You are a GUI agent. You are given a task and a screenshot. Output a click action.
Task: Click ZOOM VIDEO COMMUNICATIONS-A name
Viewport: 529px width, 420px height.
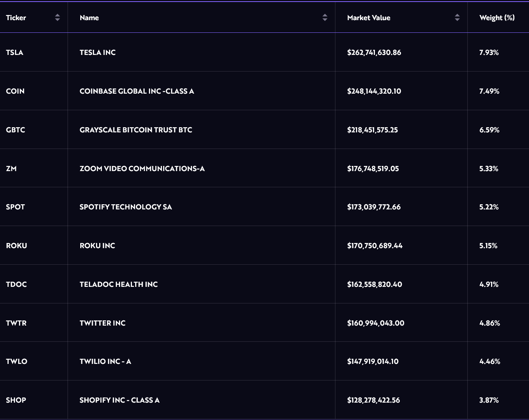pos(142,169)
